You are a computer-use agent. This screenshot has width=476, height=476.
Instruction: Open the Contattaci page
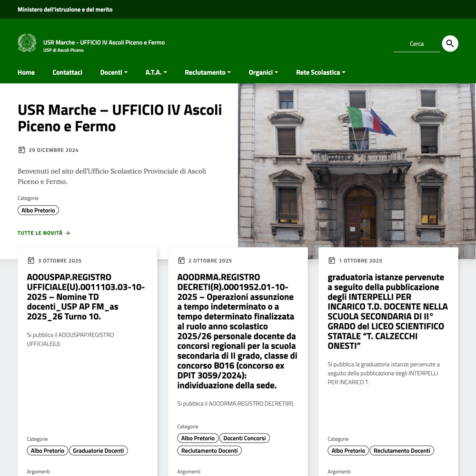pos(67,72)
